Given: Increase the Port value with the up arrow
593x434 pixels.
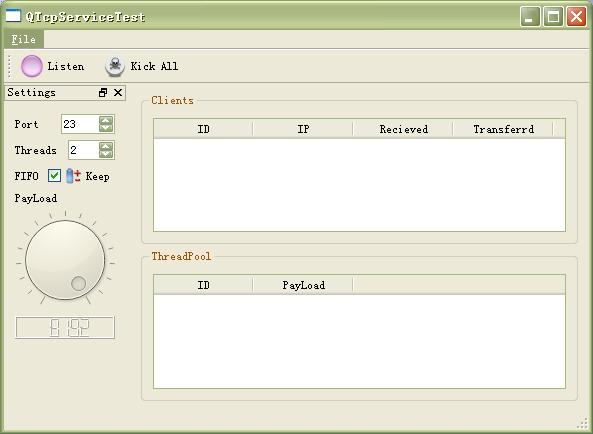Looking at the screenshot, I should coord(106,120).
